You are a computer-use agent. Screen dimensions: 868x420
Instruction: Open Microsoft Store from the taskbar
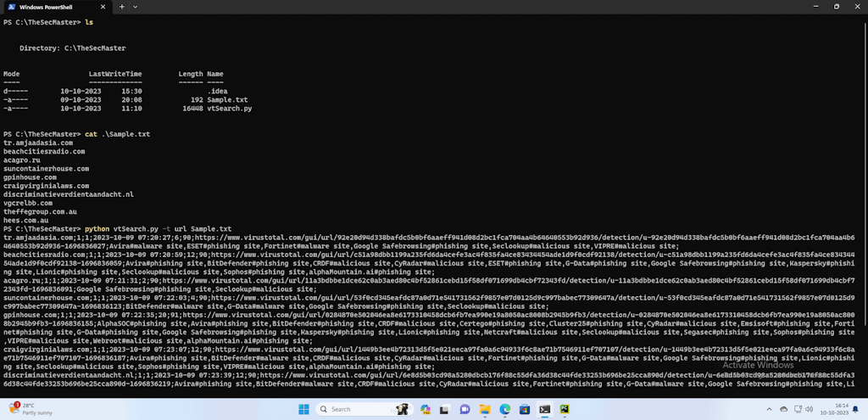tap(525, 409)
